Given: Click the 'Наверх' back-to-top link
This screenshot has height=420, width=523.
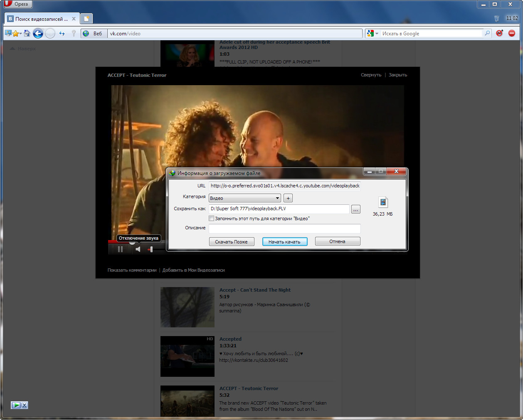Looking at the screenshot, I should click(x=23, y=49).
